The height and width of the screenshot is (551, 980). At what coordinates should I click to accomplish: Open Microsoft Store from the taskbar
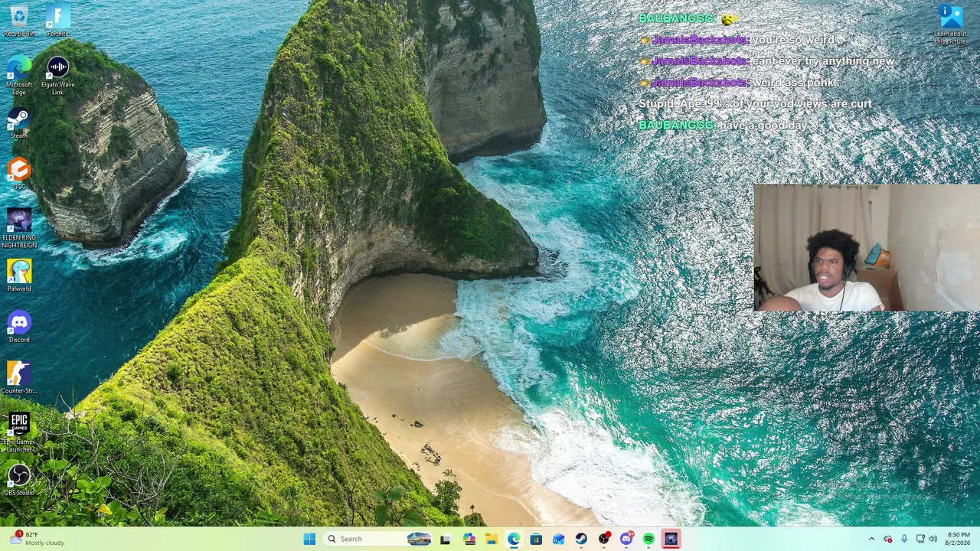click(x=536, y=539)
